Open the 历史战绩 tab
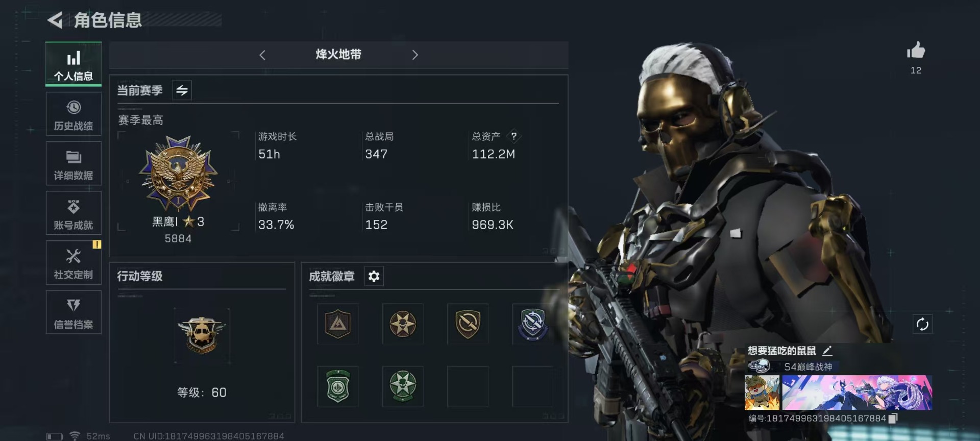The width and height of the screenshot is (980, 441). coord(73,114)
